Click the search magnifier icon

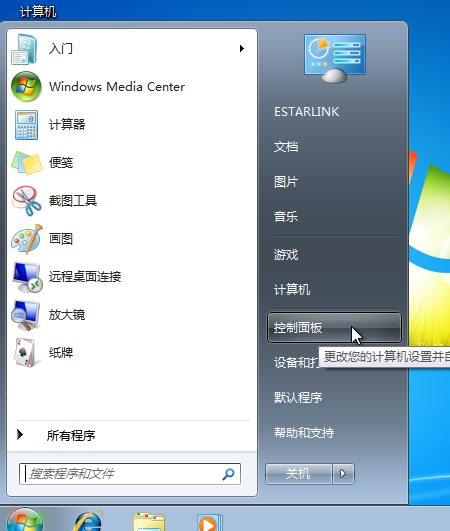pyautogui.click(x=229, y=474)
